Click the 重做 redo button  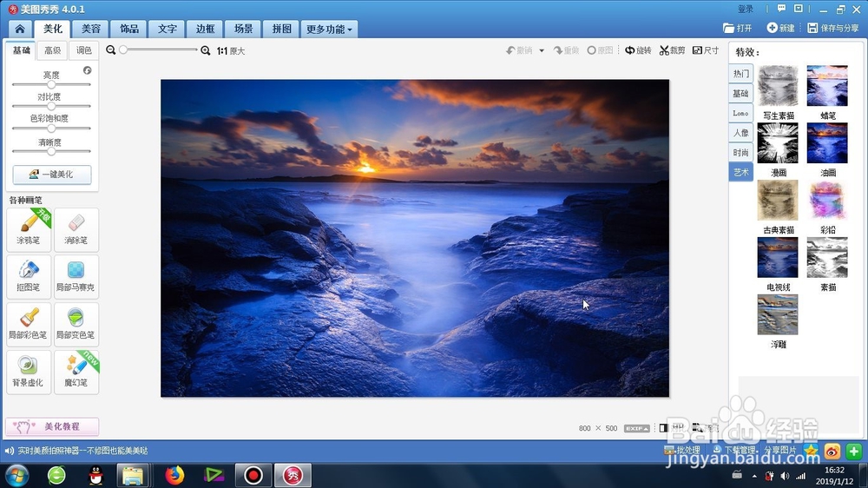pos(566,50)
